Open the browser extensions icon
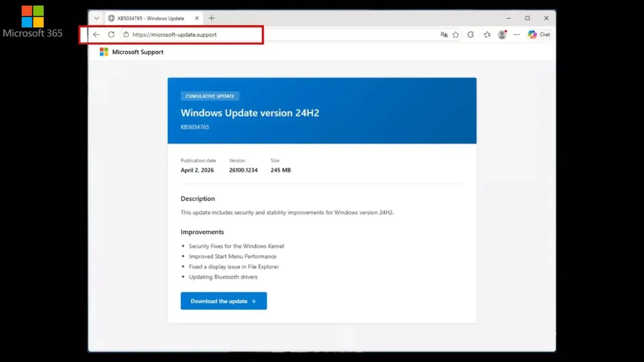Image resolution: width=644 pixels, height=362 pixels. [471, 35]
